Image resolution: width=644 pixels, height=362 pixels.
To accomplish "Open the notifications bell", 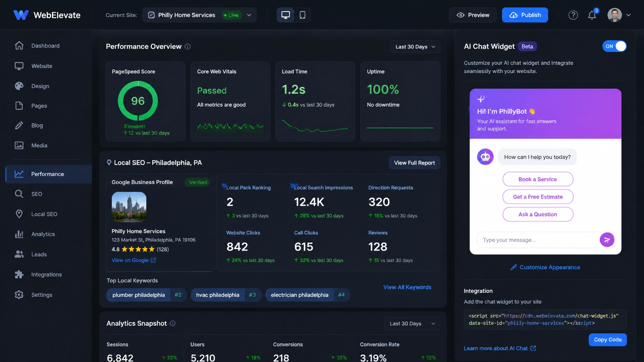I will point(592,15).
